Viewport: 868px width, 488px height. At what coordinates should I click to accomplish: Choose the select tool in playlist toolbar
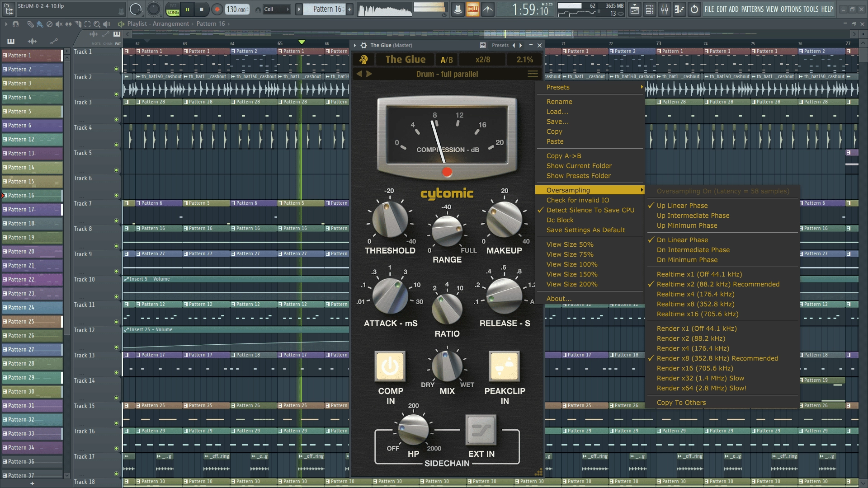pos(88,24)
